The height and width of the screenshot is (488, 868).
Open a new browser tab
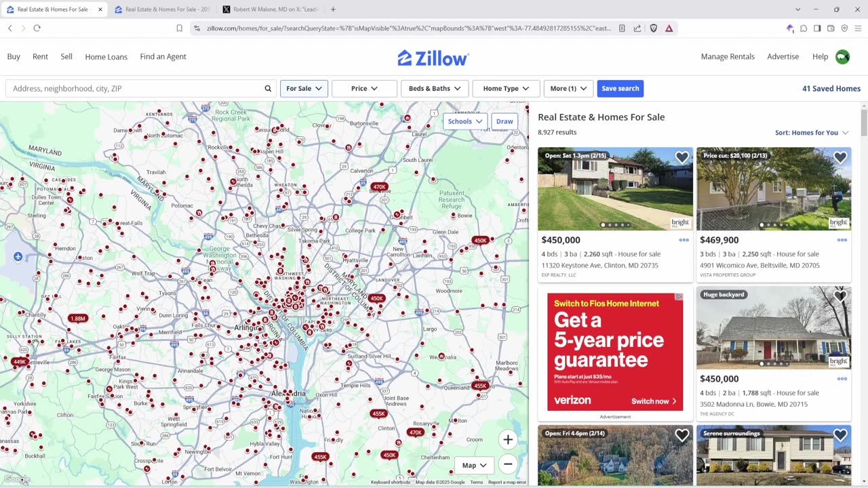click(x=333, y=9)
